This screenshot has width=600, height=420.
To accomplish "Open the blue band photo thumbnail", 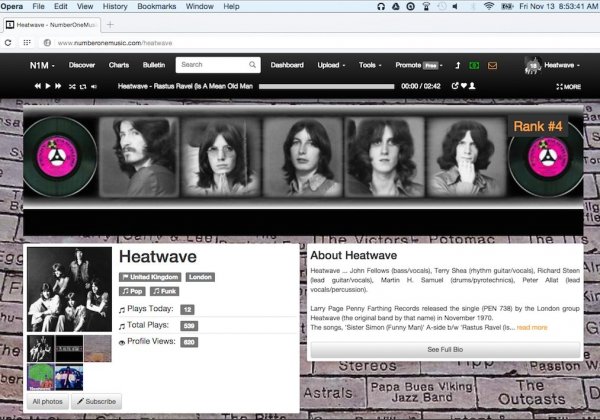I will [69, 377].
